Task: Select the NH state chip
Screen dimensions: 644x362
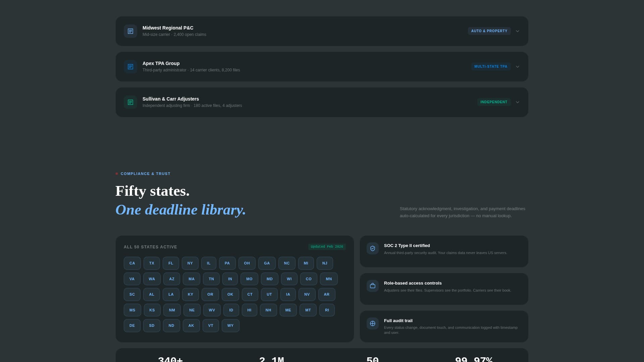Action: pyautogui.click(x=268, y=310)
